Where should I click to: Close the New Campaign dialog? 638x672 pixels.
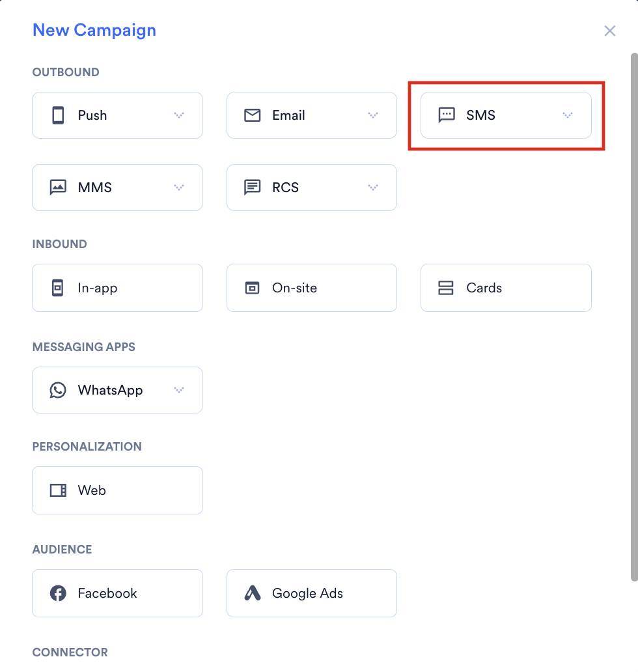610,31
